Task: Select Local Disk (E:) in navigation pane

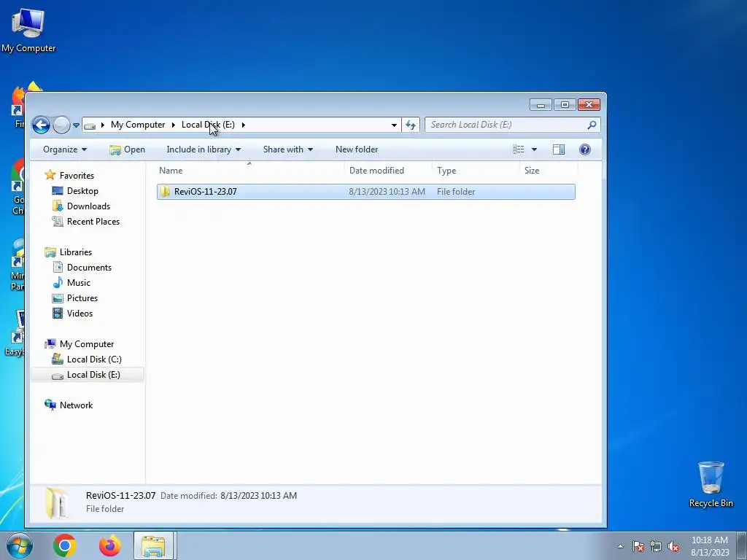Action: click(88, 375)
